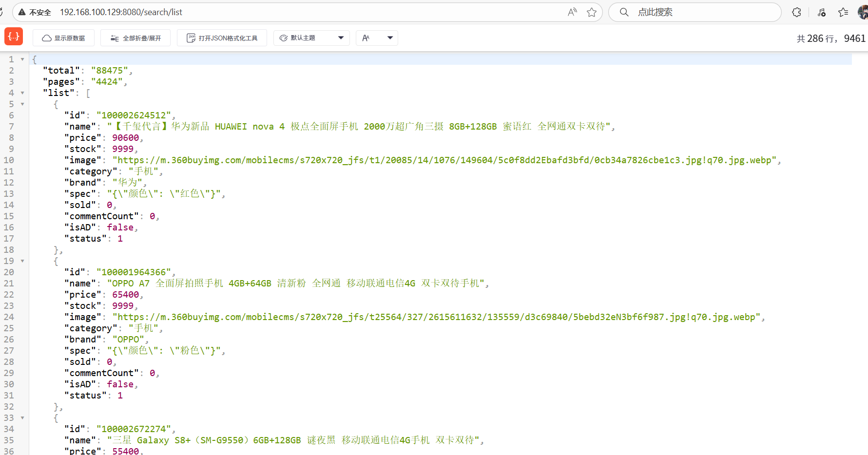Click the address bar URL 192.168.100.129:8080/search/list
The image size is (868, 455).
[121, 12]
